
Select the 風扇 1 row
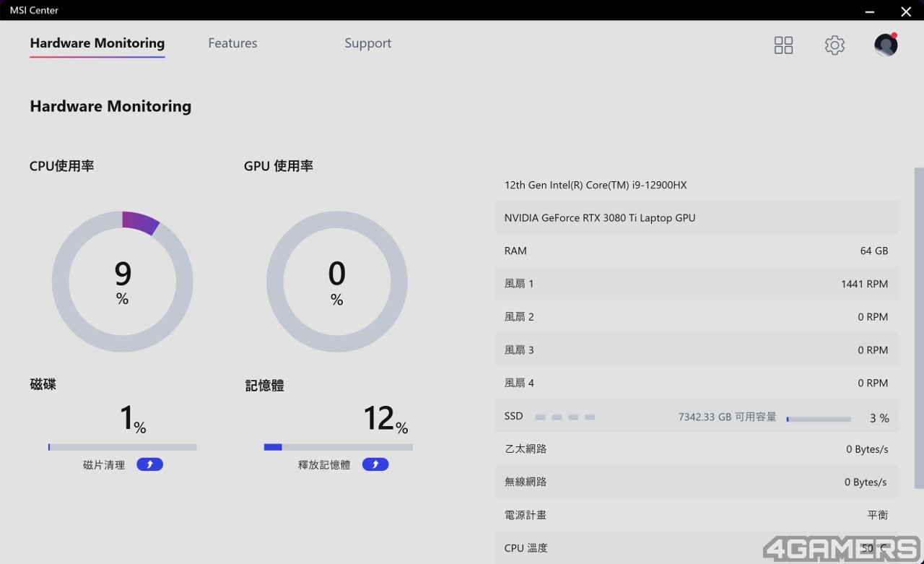click(697, 284)
